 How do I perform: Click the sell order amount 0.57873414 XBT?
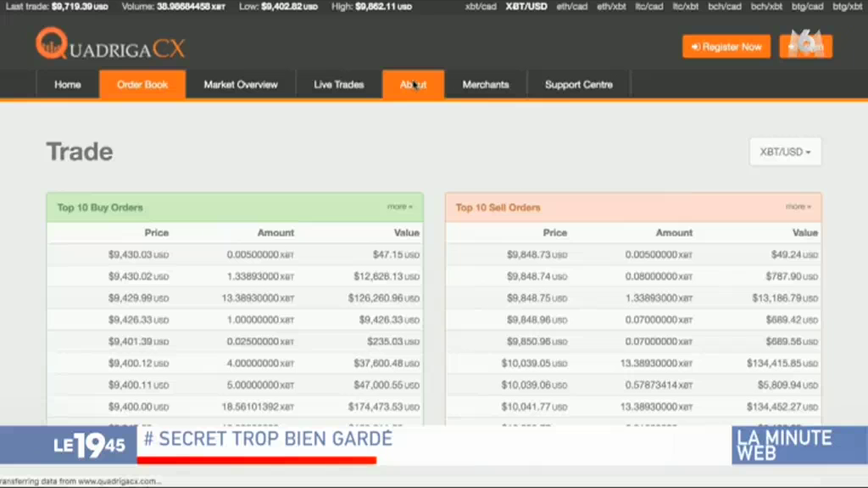(659, 385)
